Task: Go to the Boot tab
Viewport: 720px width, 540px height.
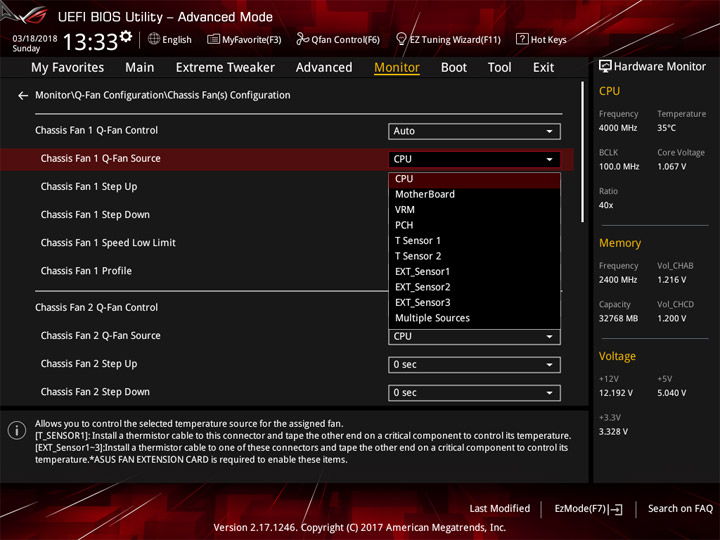Action: [x=454, y=68]
